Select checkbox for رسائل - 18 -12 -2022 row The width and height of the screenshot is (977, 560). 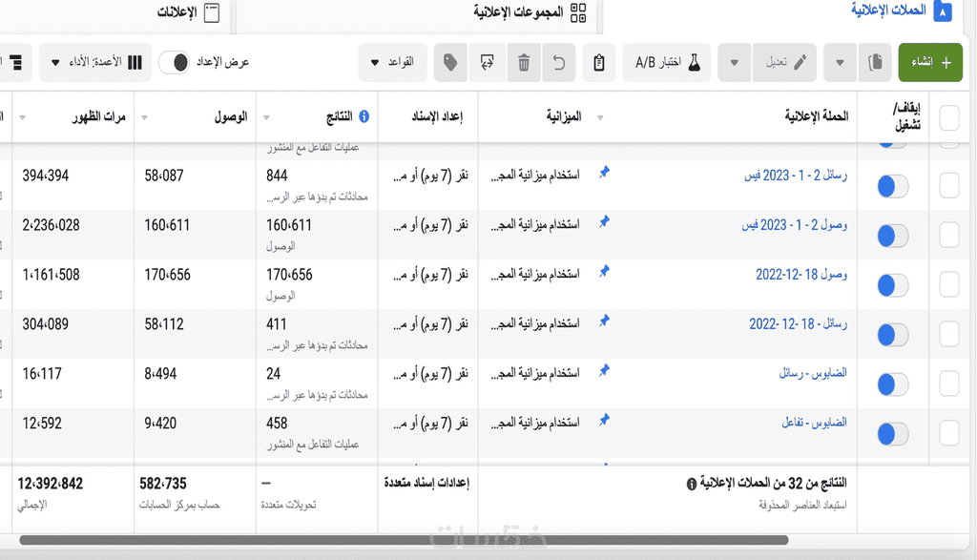949,335
